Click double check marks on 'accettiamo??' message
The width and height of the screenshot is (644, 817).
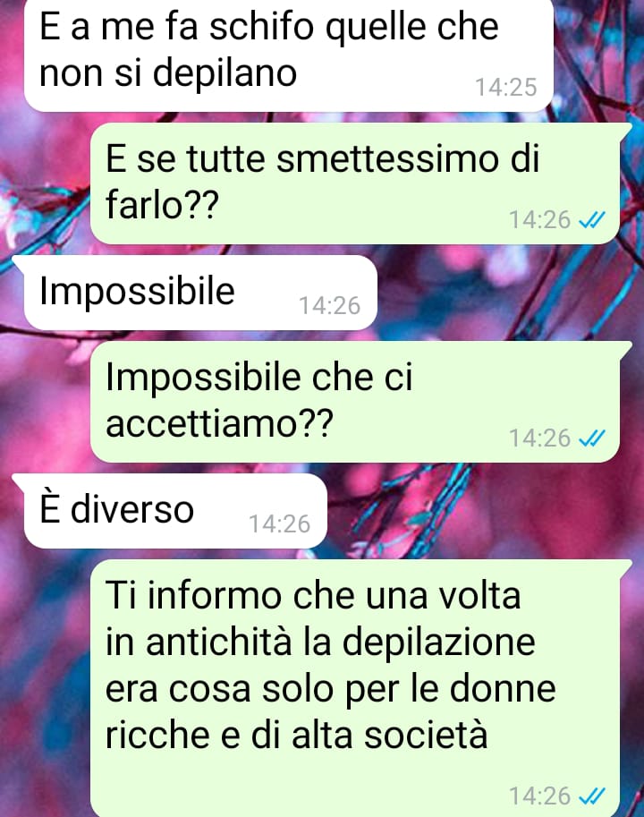tap(592, 438)
